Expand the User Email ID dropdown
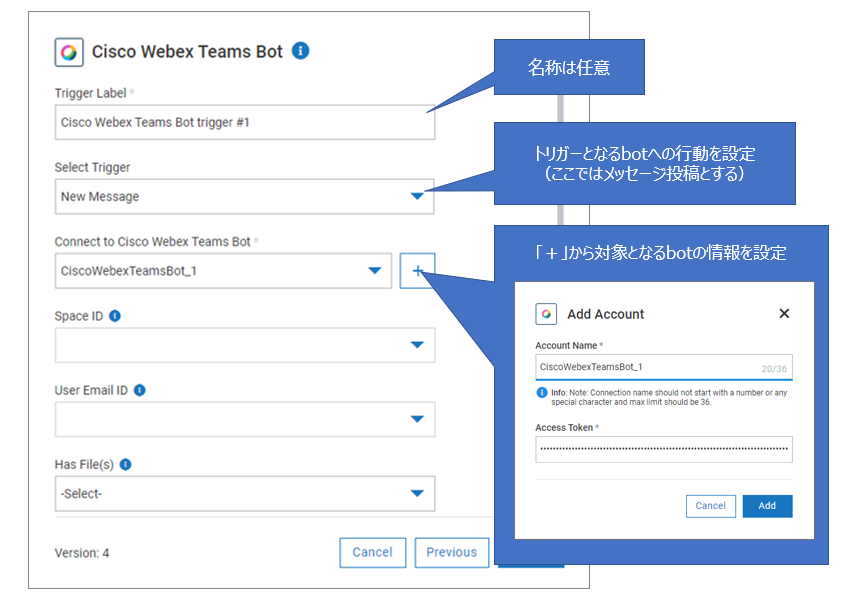The image size is (845, 596). [x=417, y=419]
